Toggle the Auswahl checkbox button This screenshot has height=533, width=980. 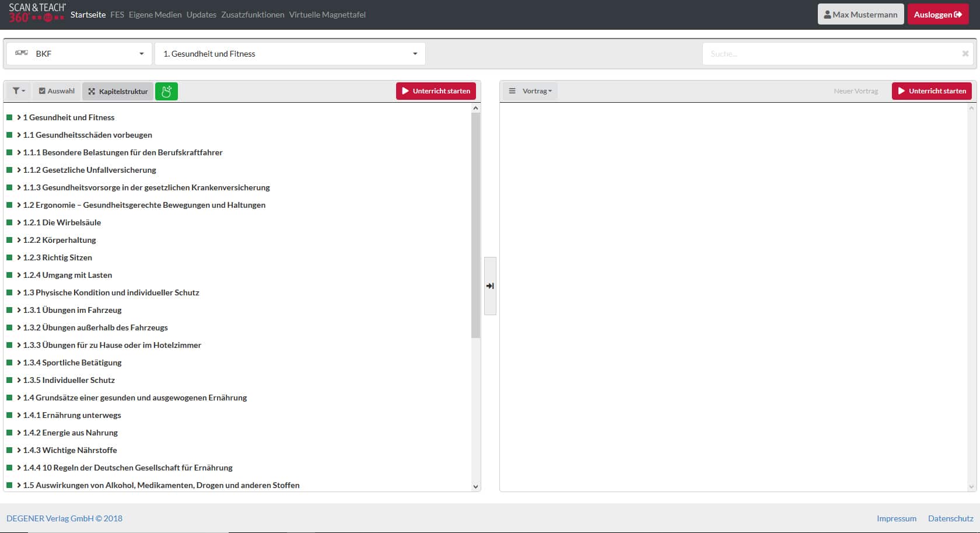pos(57,91)
